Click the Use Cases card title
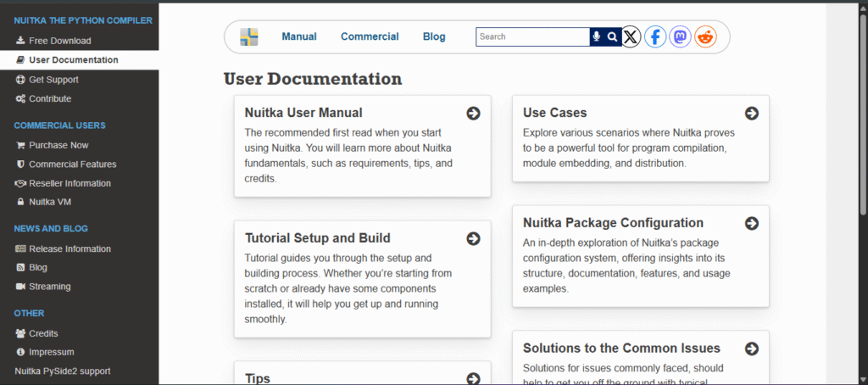Screen dimensions: 868x385 pos(554,113)
